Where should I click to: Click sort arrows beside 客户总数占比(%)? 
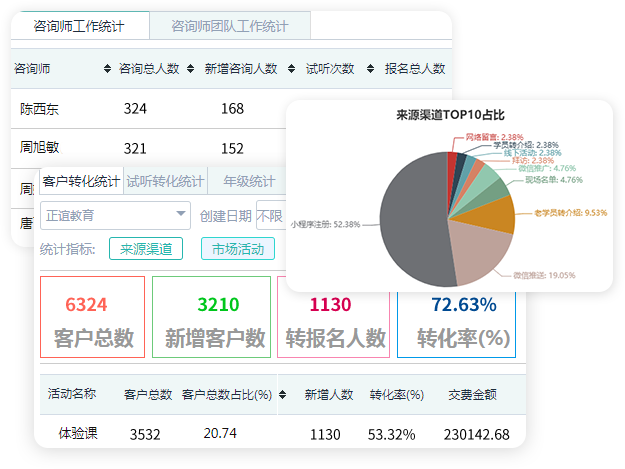click(x=282, y=394)
